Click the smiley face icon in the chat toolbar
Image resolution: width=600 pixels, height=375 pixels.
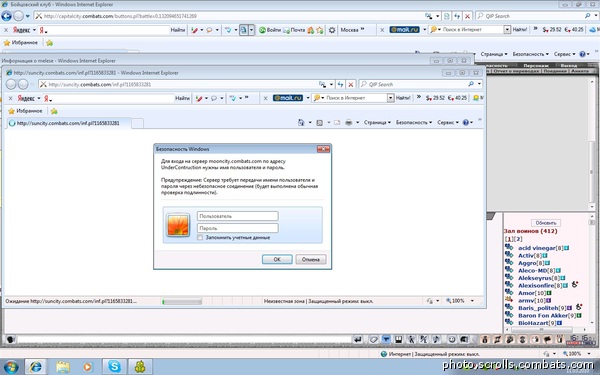pyautogui.click(x=452, y=339)
